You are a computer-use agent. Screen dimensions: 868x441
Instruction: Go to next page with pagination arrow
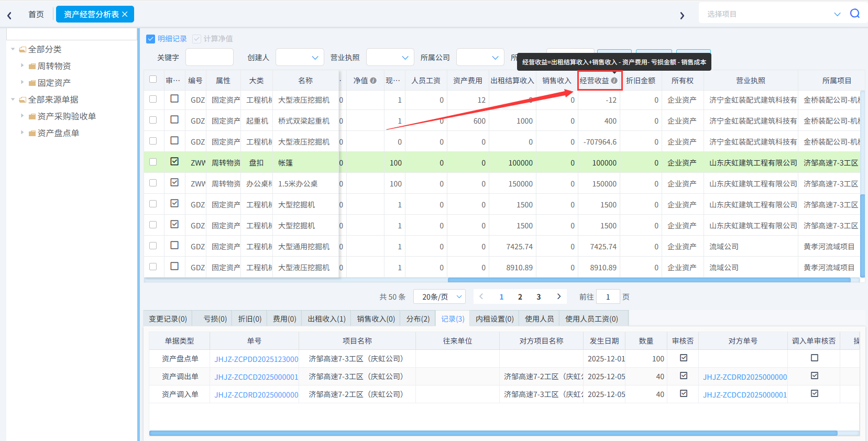pyautogui.click(x=558, y=296)
